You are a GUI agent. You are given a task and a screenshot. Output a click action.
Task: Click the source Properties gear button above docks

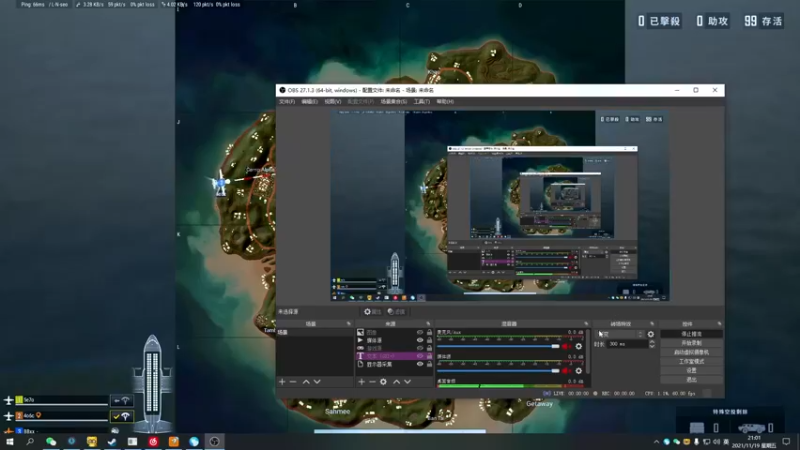[x=372, y=312]
